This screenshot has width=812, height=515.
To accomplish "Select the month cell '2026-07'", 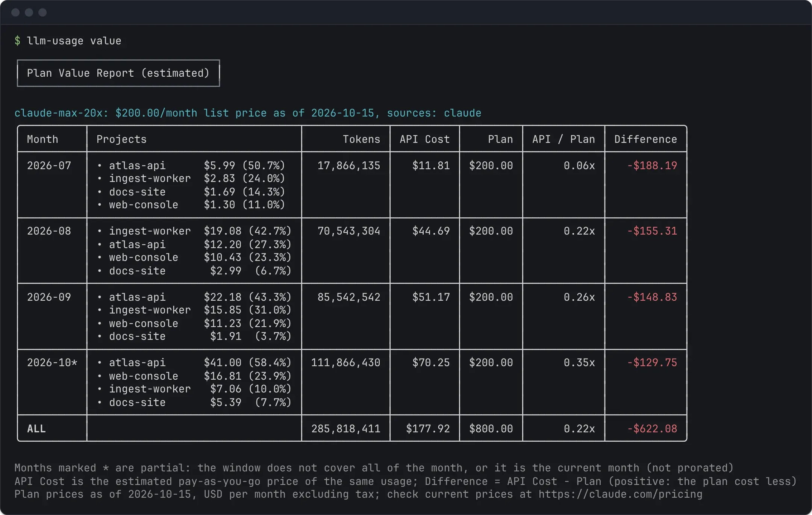I will tap(49, 165).
